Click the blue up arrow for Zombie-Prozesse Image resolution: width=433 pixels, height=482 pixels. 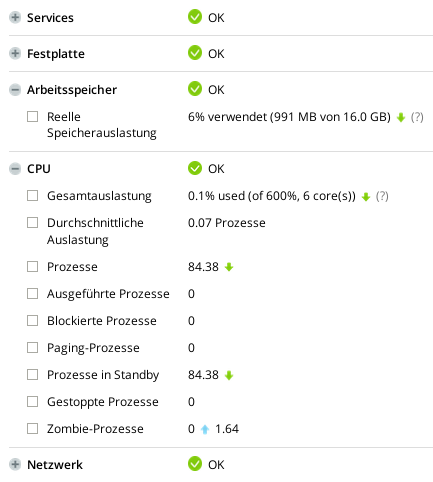(205, 429)
